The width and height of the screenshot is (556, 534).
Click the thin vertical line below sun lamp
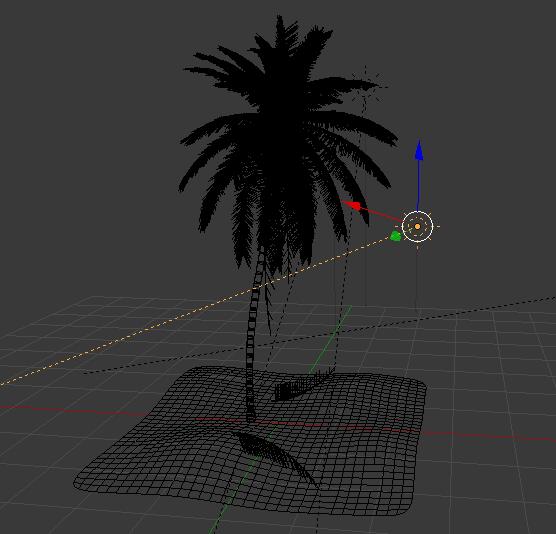click(x=416, y=277)
